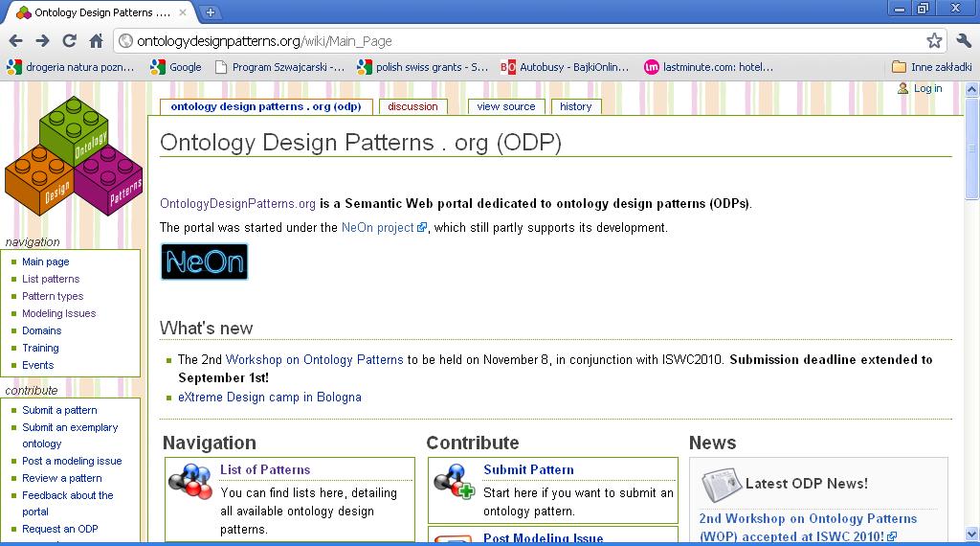Click 'Review a pattern' sidebar link
This screenshot has height=546, width=980.
[62, 478]
